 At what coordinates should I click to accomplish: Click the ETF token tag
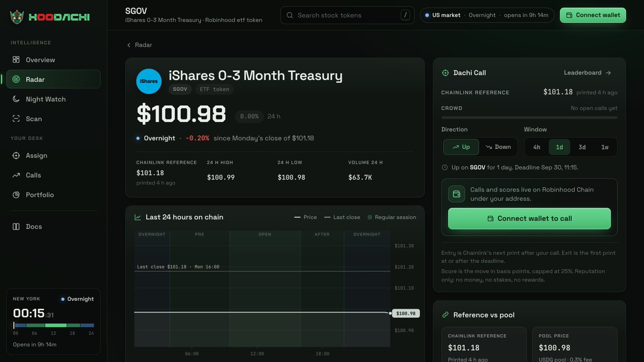click(214, 90)
